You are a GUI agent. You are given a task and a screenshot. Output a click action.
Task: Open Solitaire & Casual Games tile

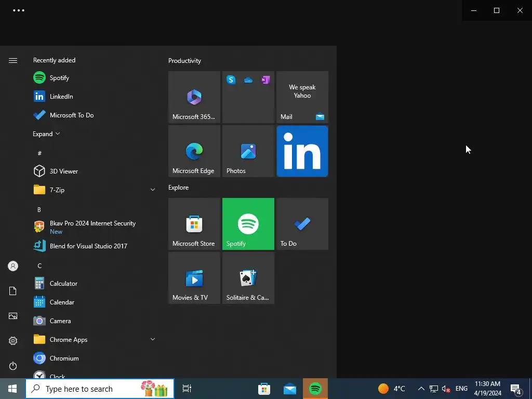tap(248, 278)
